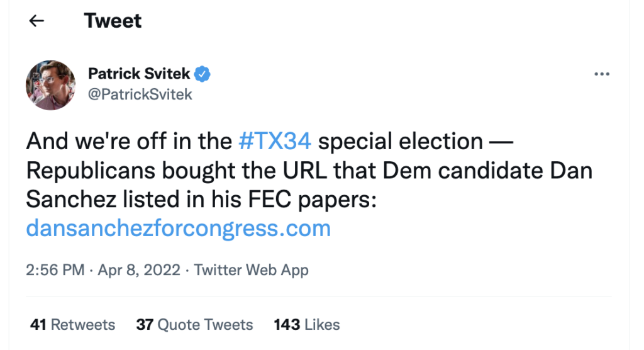Click the 2:56 PM timestamp

55,270
